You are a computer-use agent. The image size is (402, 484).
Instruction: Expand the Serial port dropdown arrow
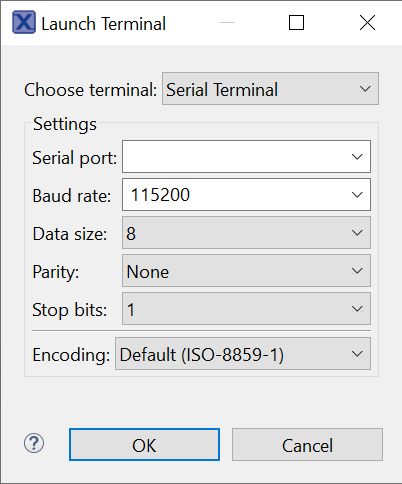pos(357,157)
